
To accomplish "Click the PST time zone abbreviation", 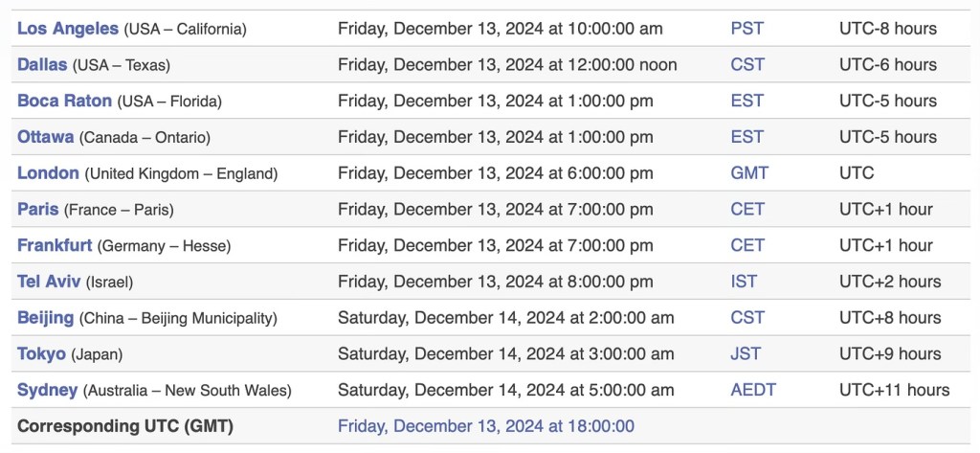I will click(x=746, y=29).
